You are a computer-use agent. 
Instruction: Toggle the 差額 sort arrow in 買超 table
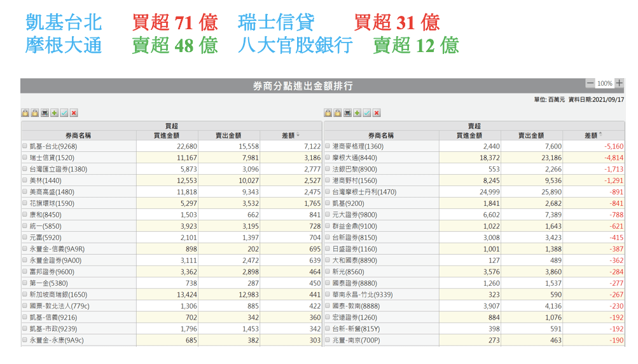tap(298, 135)
